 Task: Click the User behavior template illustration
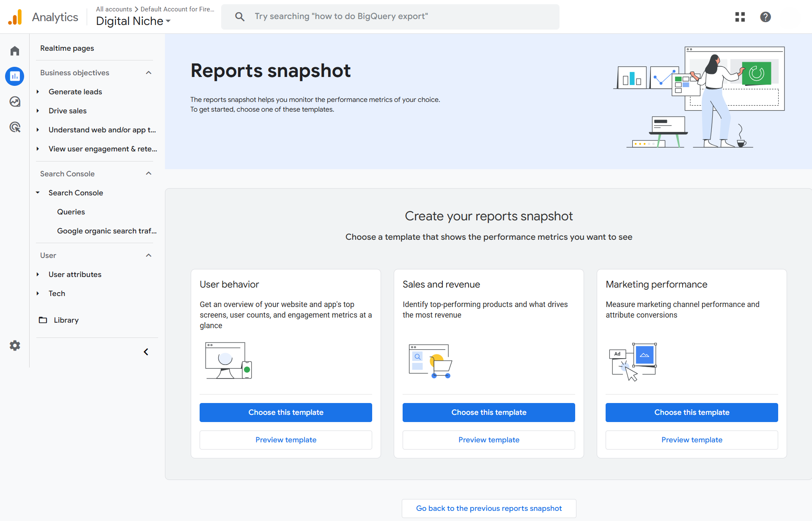pos(228,361)
